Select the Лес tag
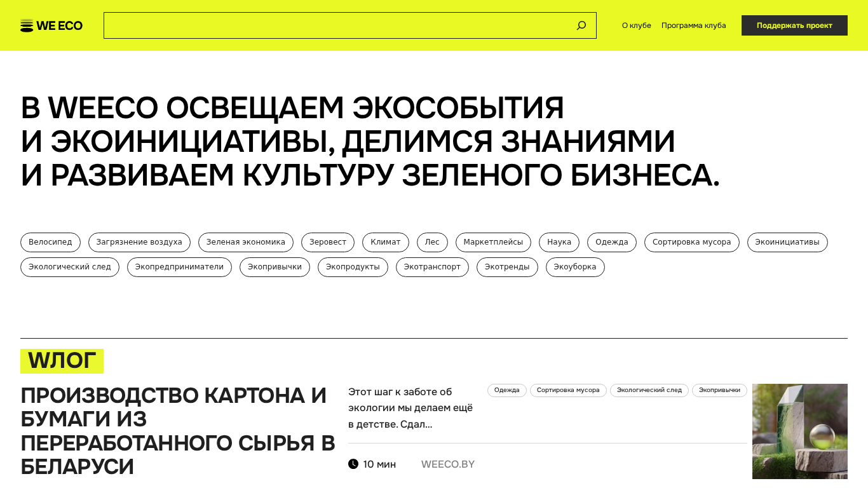The width and height of the screenshot is (868, 488). (432, 242)
